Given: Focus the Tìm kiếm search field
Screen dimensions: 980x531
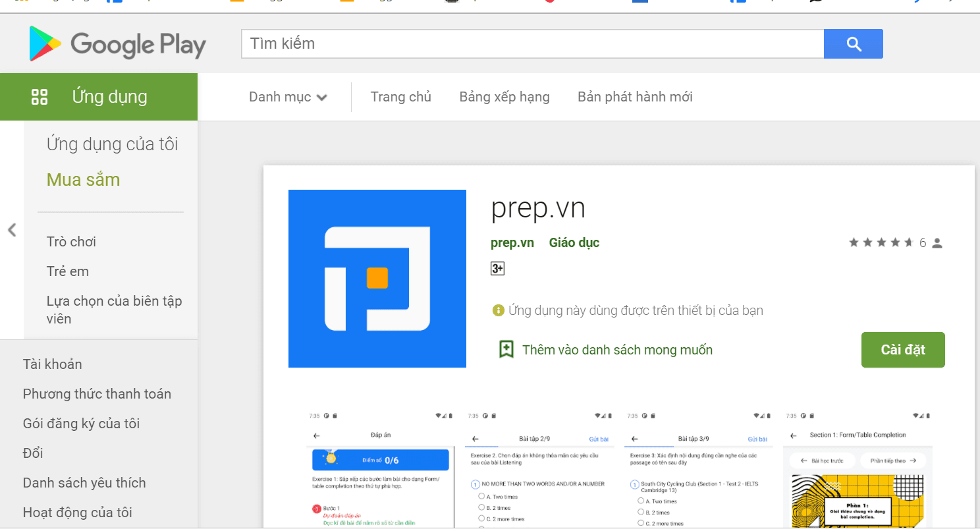Looking at the screenshot, I should pyautogui.click(x=533, y=44).
